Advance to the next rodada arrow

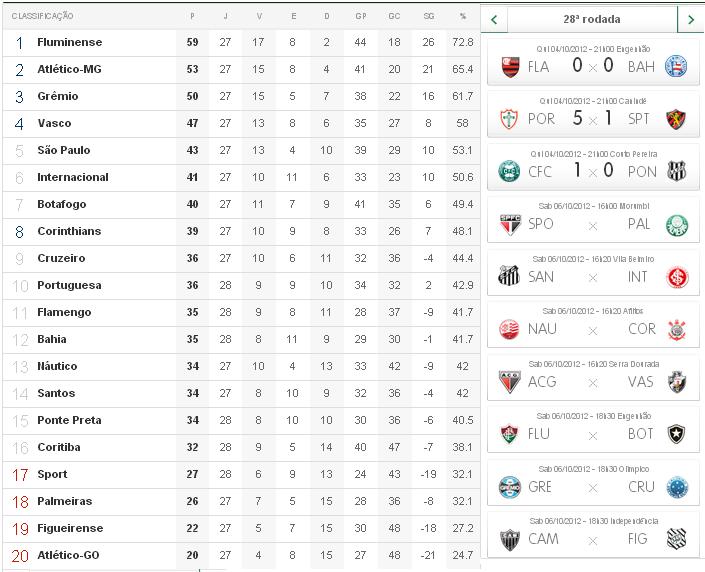click(691, 20)
